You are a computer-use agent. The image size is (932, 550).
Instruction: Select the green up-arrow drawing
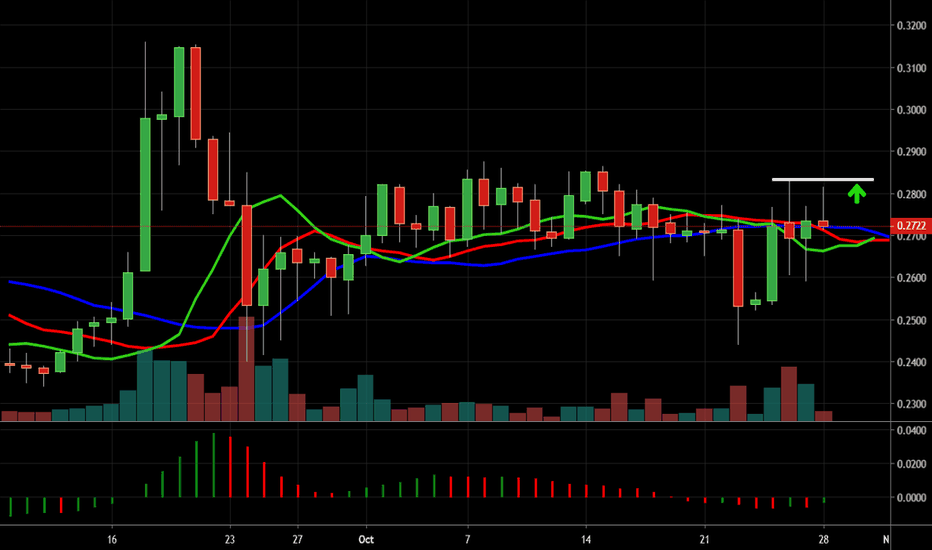[x=857, y=194]
